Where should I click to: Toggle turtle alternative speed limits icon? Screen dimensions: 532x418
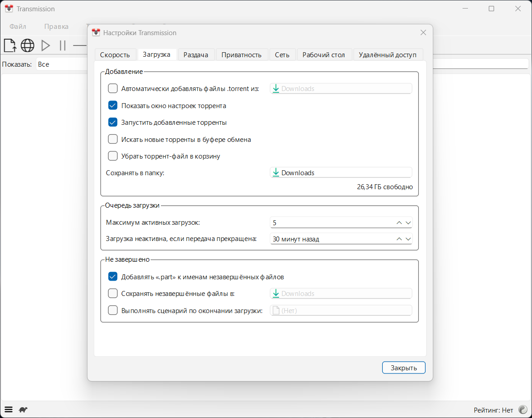[x=23, y=409]
